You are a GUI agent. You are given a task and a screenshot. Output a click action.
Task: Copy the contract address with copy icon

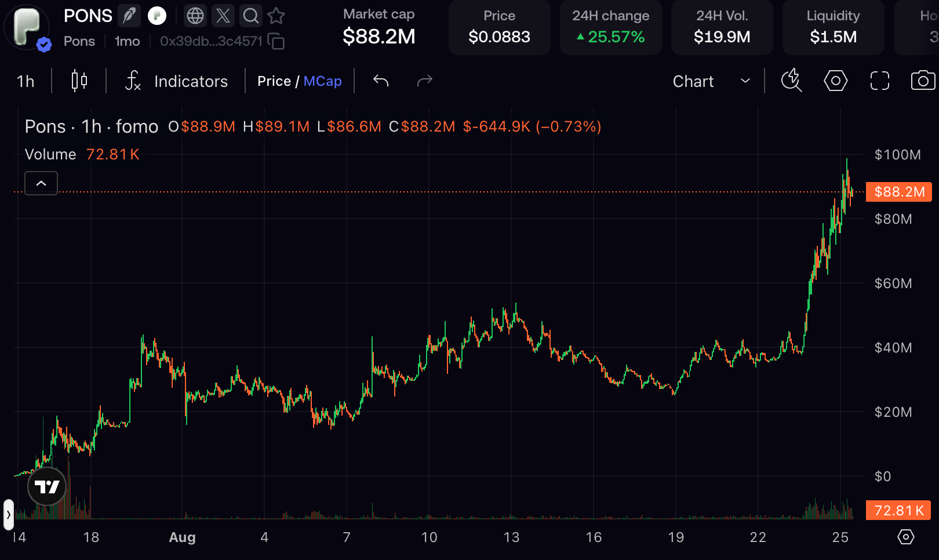point(276,41)
